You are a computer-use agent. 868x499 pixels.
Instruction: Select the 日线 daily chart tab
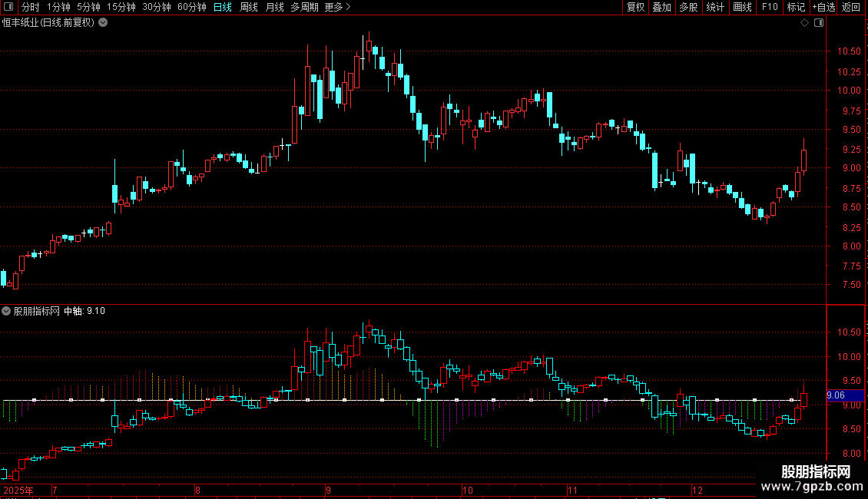(x=223, y=7)
